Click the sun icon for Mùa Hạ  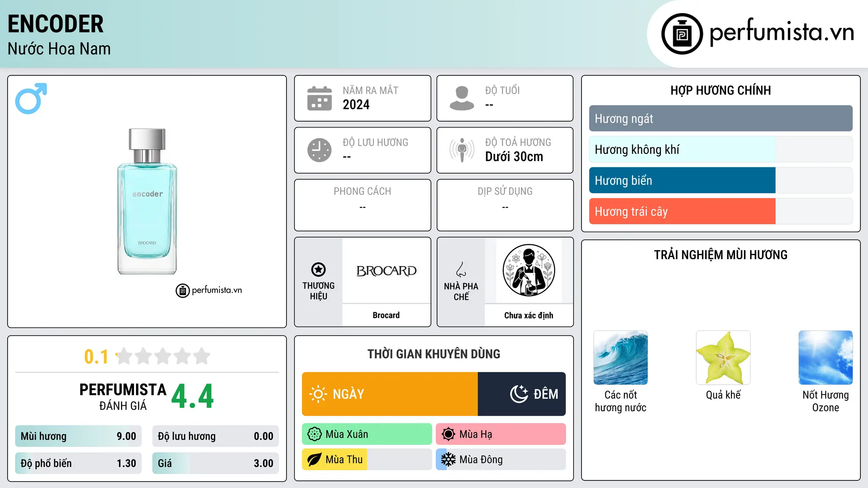[x=448, y=434]
